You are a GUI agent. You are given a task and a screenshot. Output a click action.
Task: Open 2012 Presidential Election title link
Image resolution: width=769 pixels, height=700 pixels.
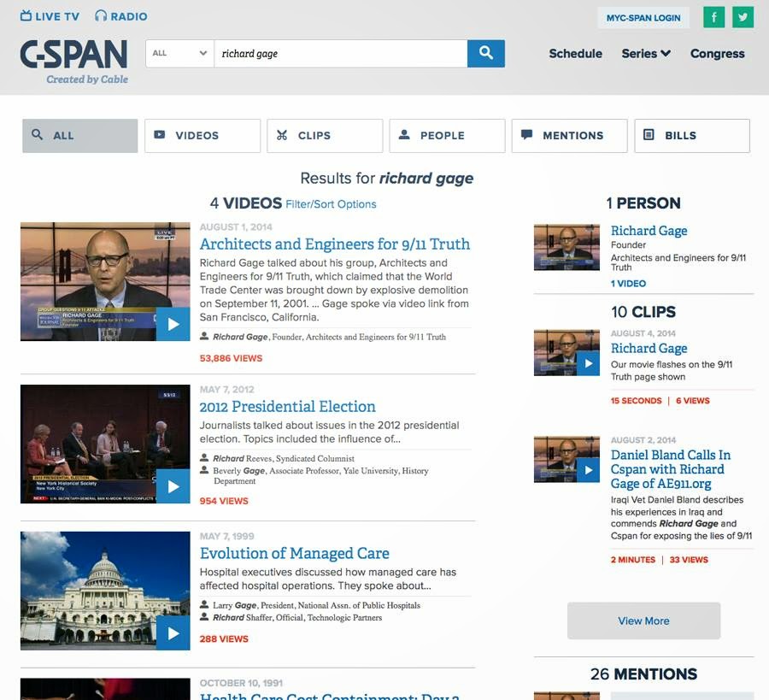coord(287,406)
